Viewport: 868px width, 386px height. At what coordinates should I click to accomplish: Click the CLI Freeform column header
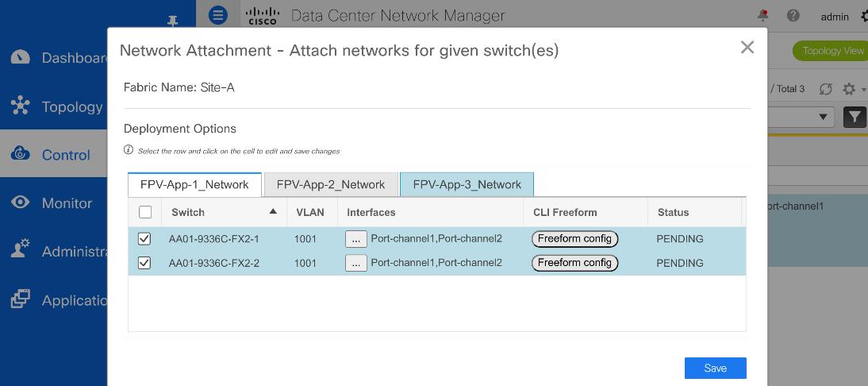[x=565, y=212]
